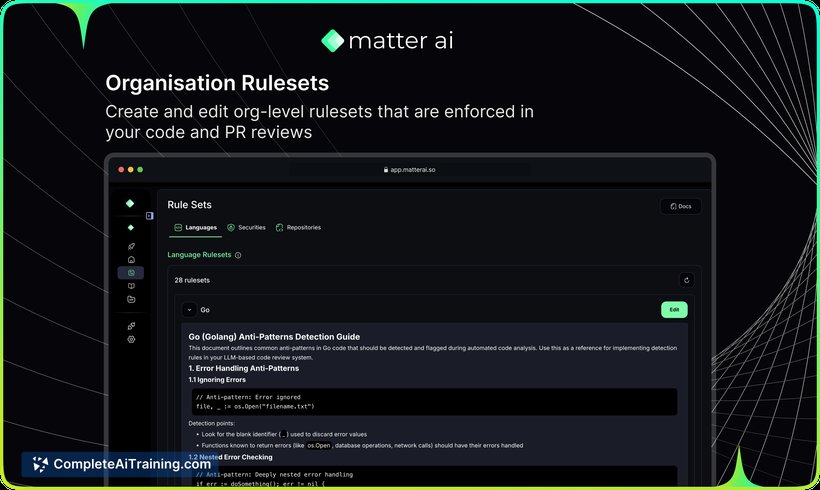Screen dimensions: 820x490
Task: Click the info icon next to Language Rulesets
Action: (238, 255)
